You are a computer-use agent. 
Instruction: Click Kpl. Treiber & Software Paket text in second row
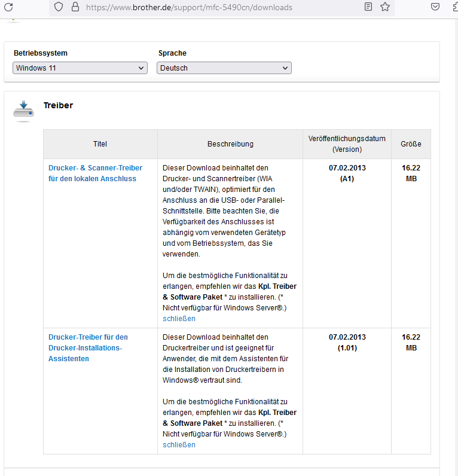[230, 418]
